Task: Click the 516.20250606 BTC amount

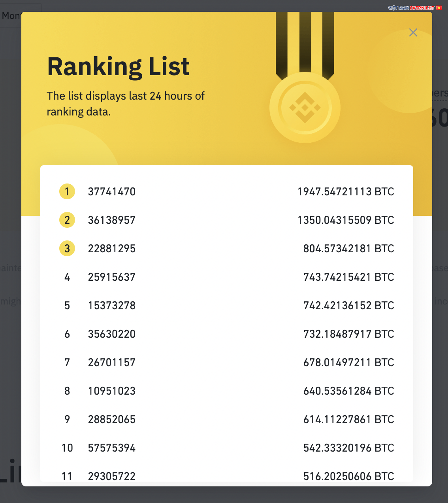Action: [348, 476]
